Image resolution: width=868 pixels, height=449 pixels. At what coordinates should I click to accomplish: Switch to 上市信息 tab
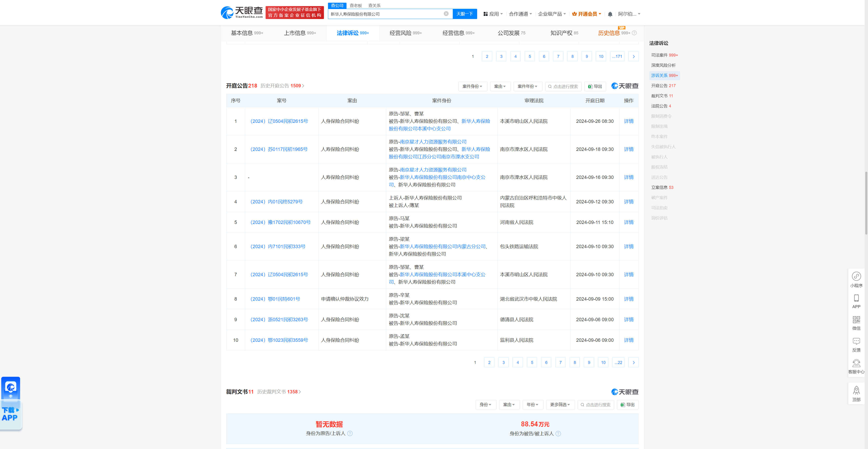click(x=300, y=33)
